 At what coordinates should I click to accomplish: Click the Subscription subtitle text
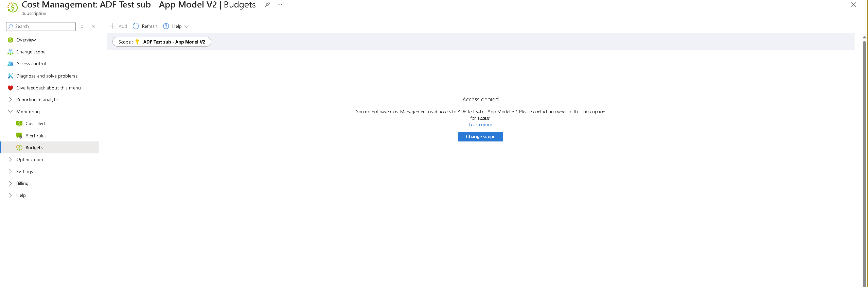pyautogui.click(x=34, y=14)
